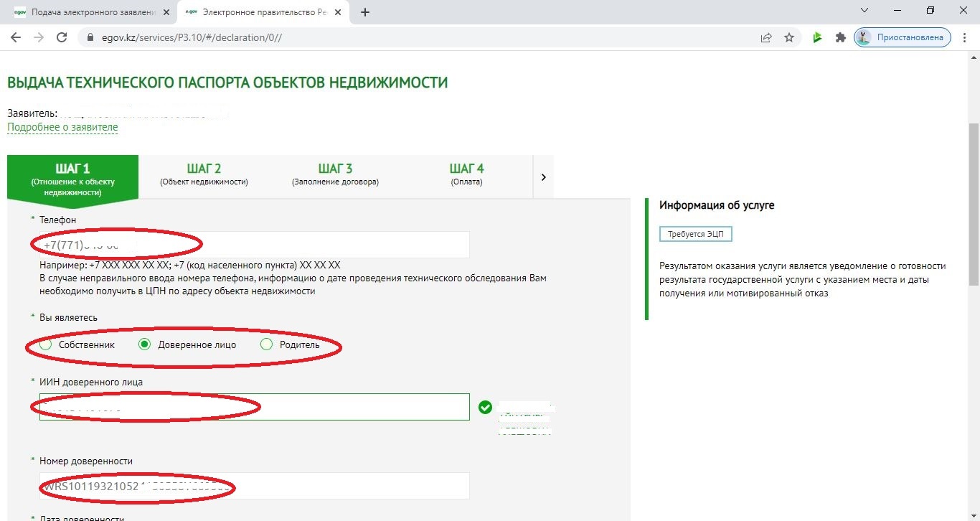980x521 pixels.
Task: Go to ШАГ 2 Объект недвижимости
Action: point(204,175)
